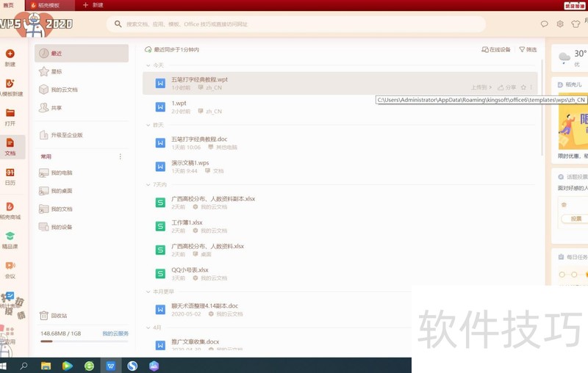Collapse the 本月更早 group
Screen dimensions: 588x373
[x=148, y=291]
